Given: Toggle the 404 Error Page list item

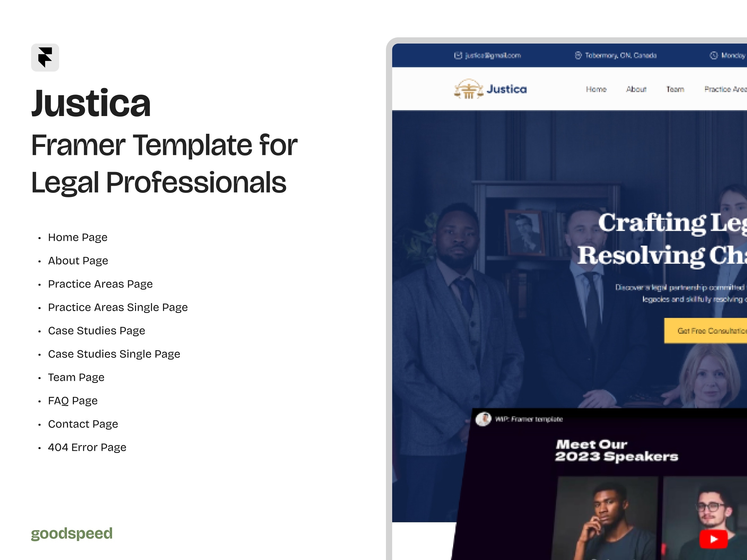Looking at the screenshot, I should (x=88, y=448).
